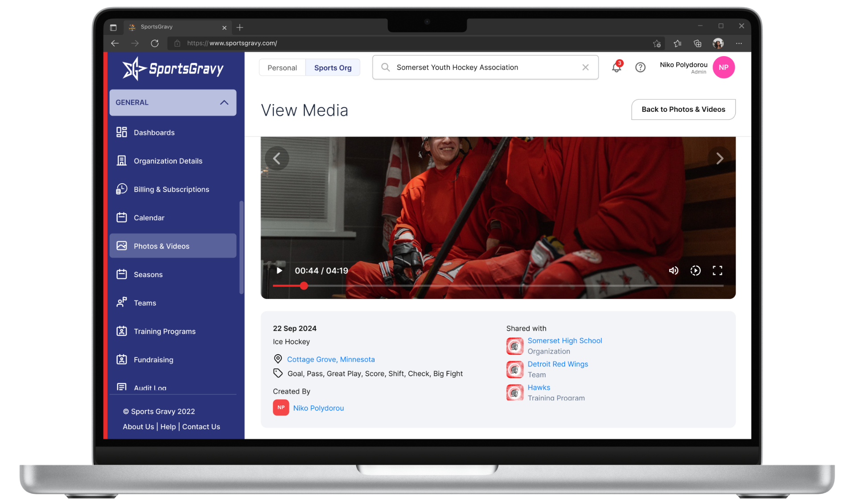Play the video
Viewport: 856px width, 504px height.
[279, 270]
